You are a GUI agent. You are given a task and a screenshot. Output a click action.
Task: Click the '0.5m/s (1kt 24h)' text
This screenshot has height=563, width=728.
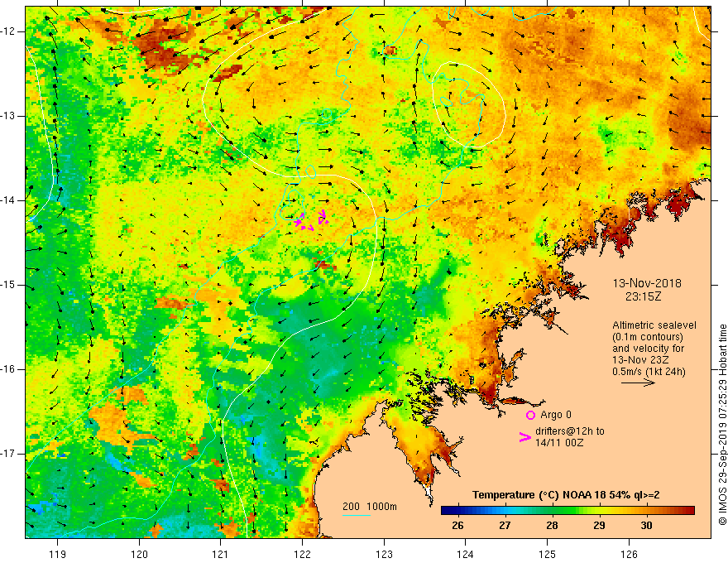click(649, 371)
